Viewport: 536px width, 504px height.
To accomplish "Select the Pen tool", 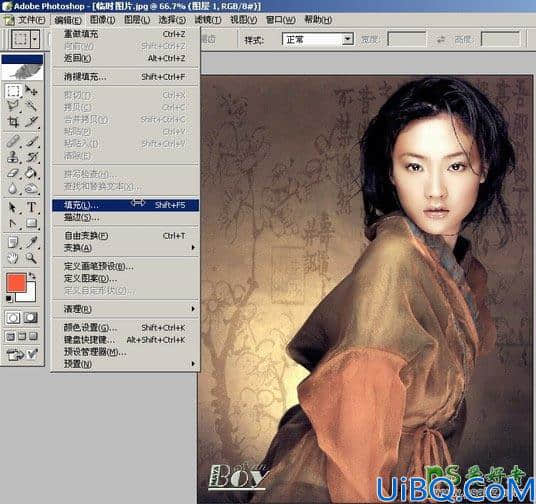I will (13, 223).
